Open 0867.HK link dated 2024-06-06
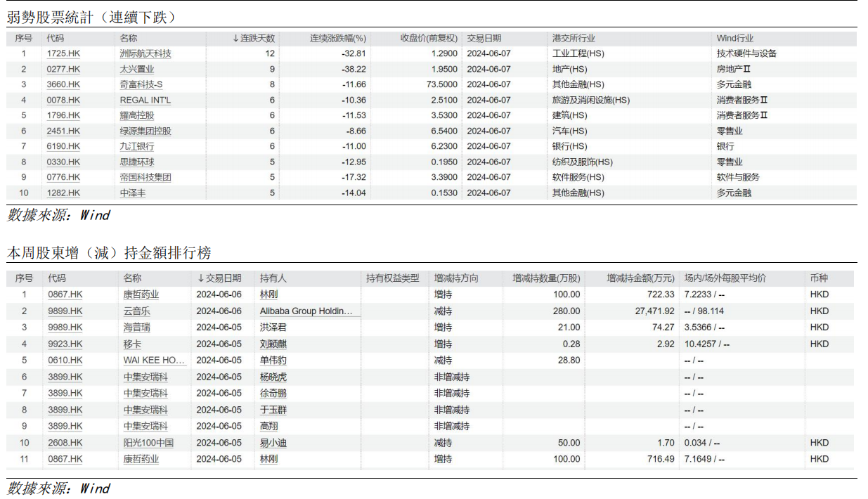 [x=65, y=294]
